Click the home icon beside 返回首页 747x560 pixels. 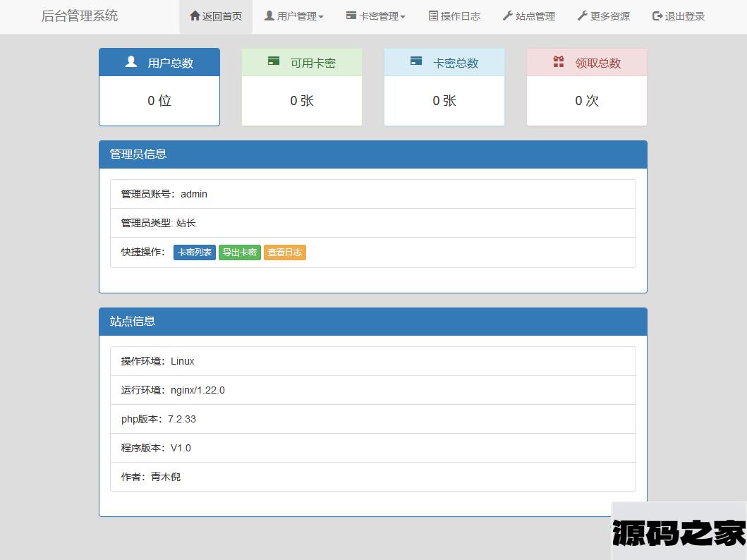tap(195, 16)
